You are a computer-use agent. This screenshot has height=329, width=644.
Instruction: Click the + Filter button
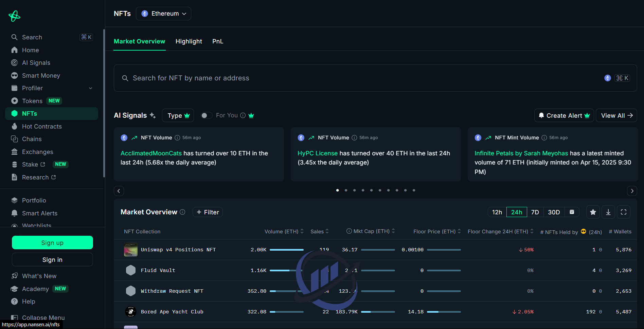[x=208, y=212]
